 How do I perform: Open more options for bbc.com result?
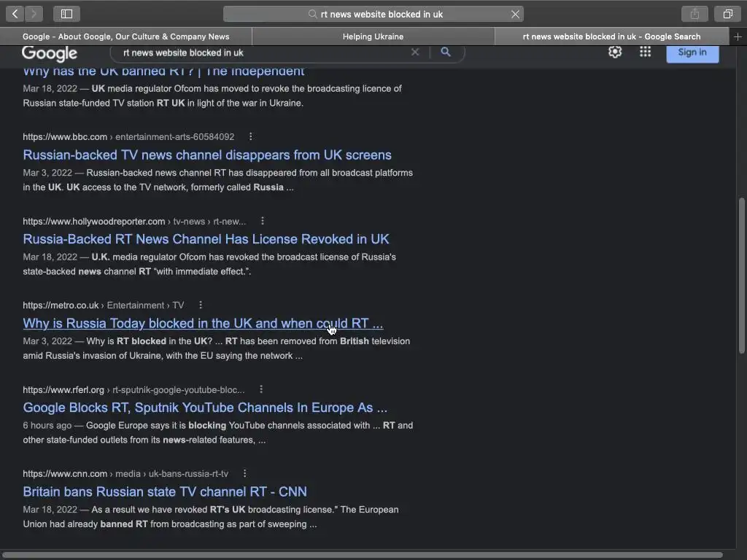pyautogui.click(x=251, y=136)
